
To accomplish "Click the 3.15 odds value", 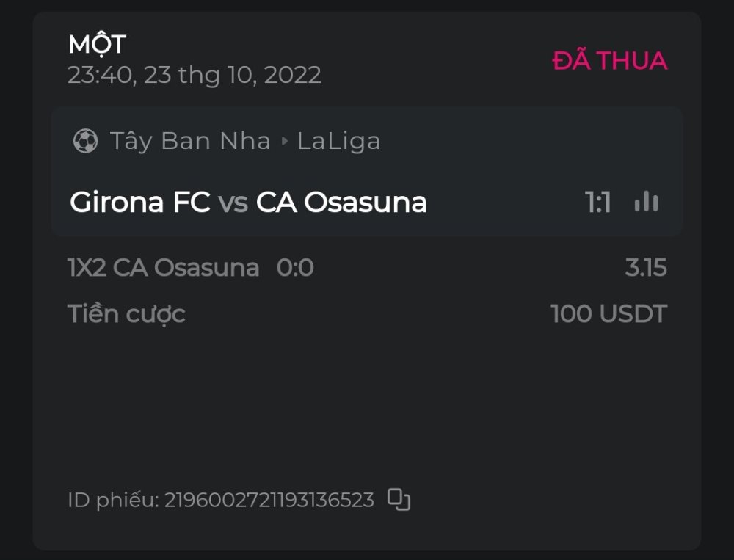I will pos(645,268).
